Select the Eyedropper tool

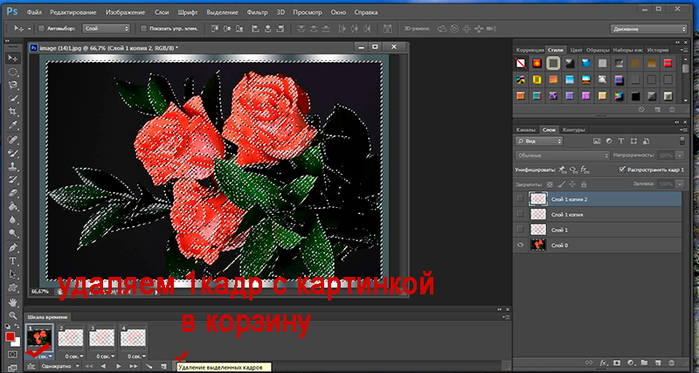[x=13, y=124]
